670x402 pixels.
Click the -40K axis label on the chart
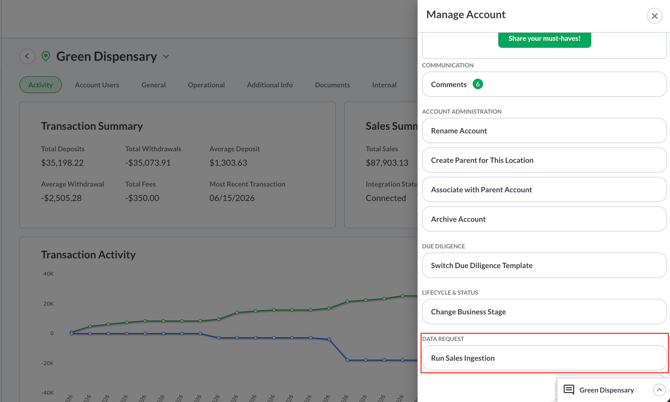pos(47,393)
